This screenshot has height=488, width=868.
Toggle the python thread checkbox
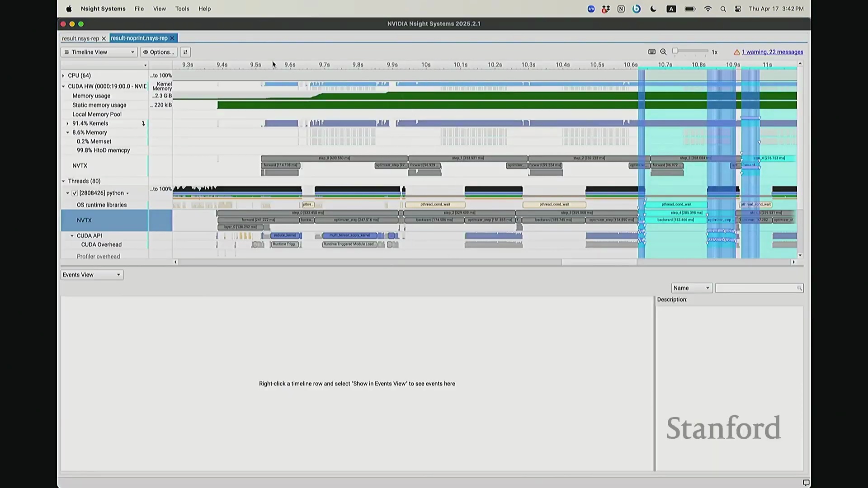pos(75,193)
